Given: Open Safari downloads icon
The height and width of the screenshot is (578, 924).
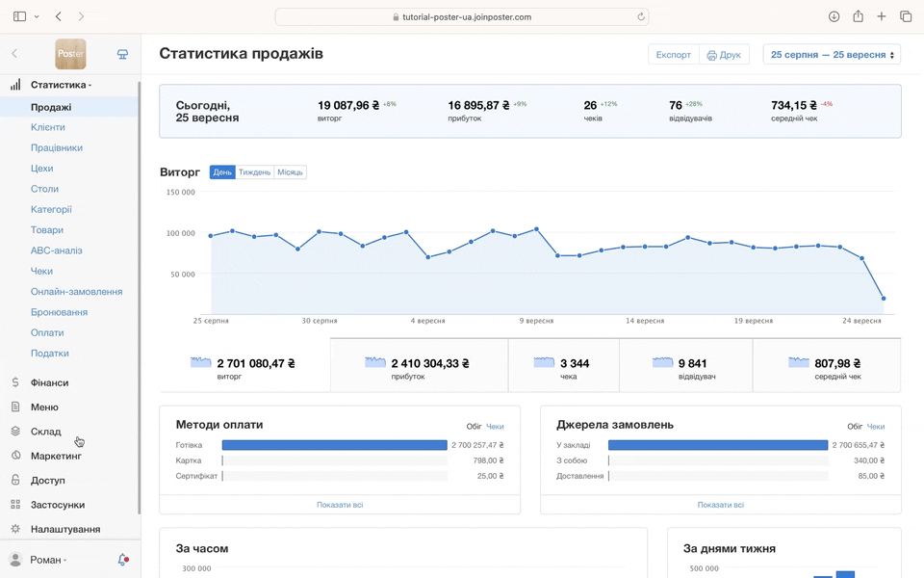Looking at the screenshot, I should (834, 16).
